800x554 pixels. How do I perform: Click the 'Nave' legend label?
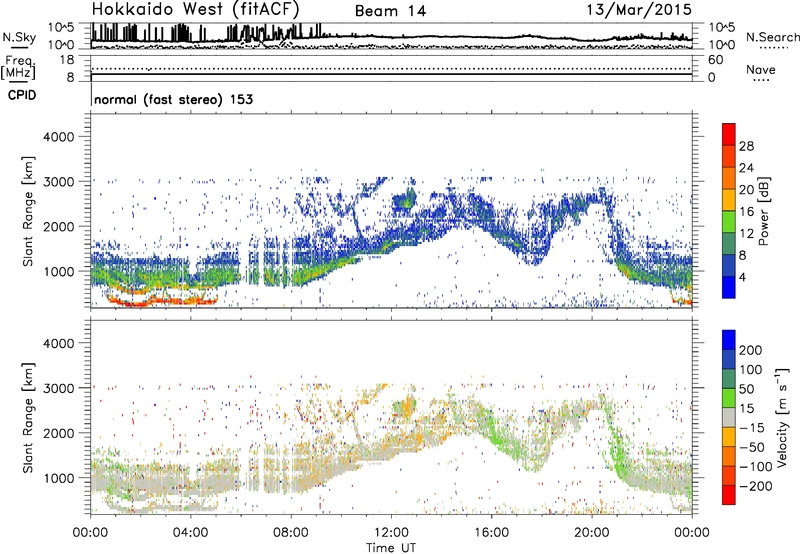(761, 69)
